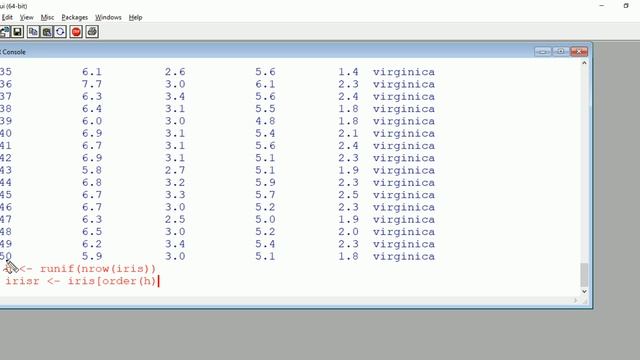
Task: Open the View menu
Action: click(x=27, y=17)
